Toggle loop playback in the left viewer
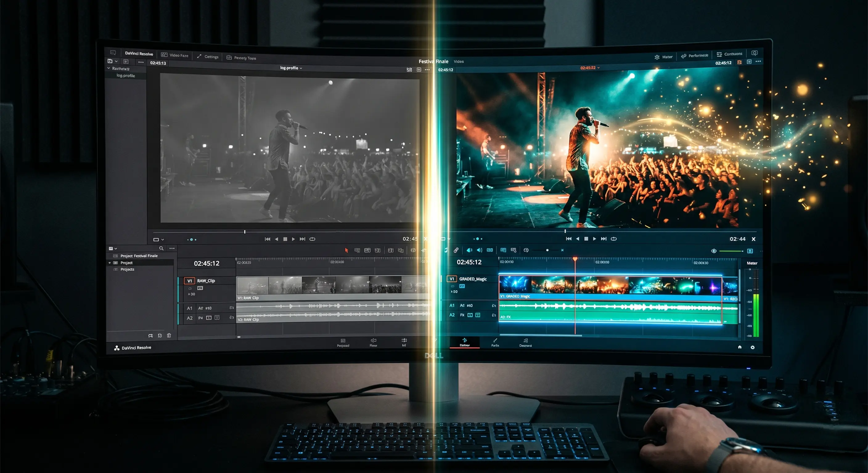 pyautogui.click(x=312, y=239)
